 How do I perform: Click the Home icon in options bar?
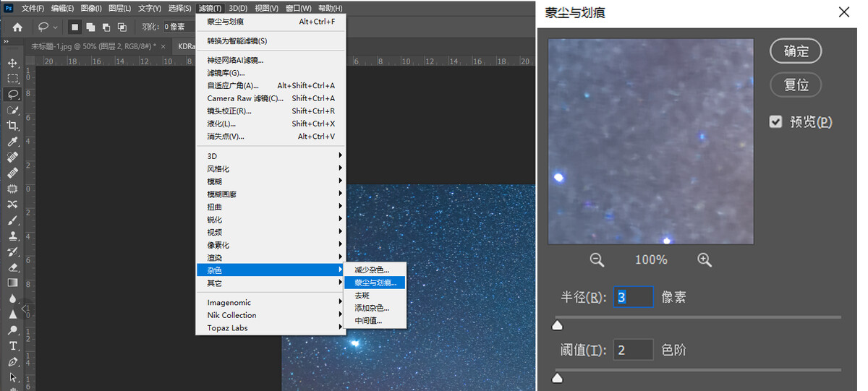[x=17, y=27]
